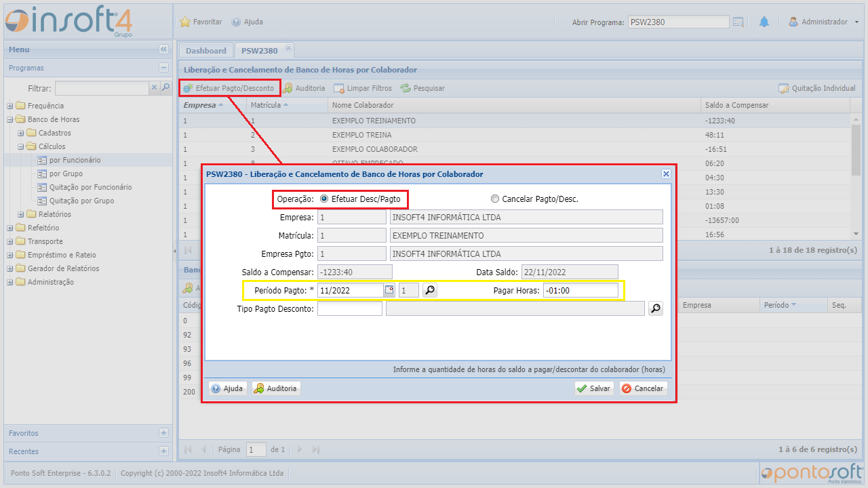Click the Salvar button in dialog
868x488 pixels.
pos(594,388)
